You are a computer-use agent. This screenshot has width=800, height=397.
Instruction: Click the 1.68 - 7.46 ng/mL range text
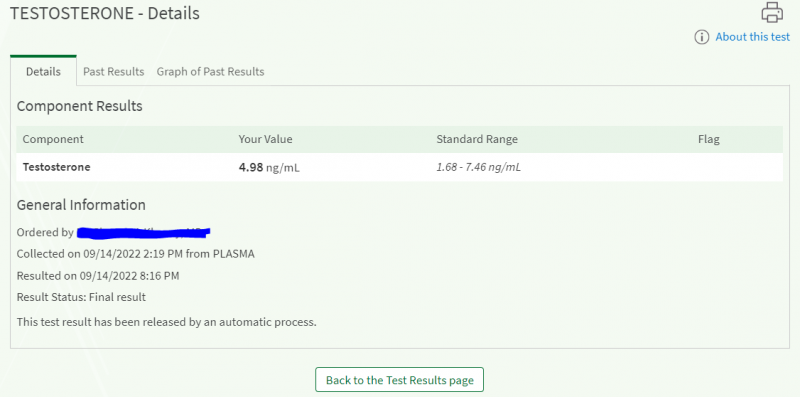(x=479, y=167)
